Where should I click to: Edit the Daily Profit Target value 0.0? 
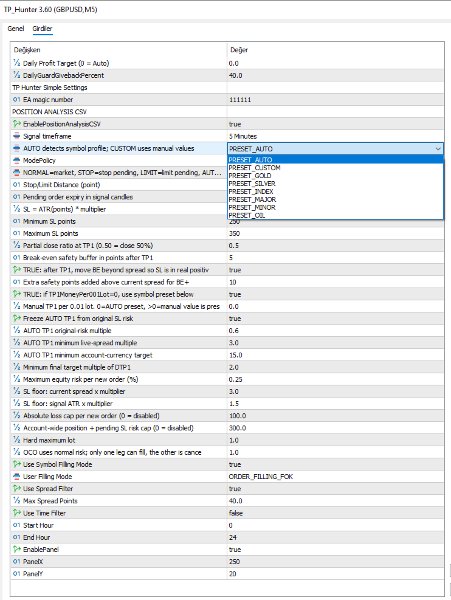click(x=234, y=63)
